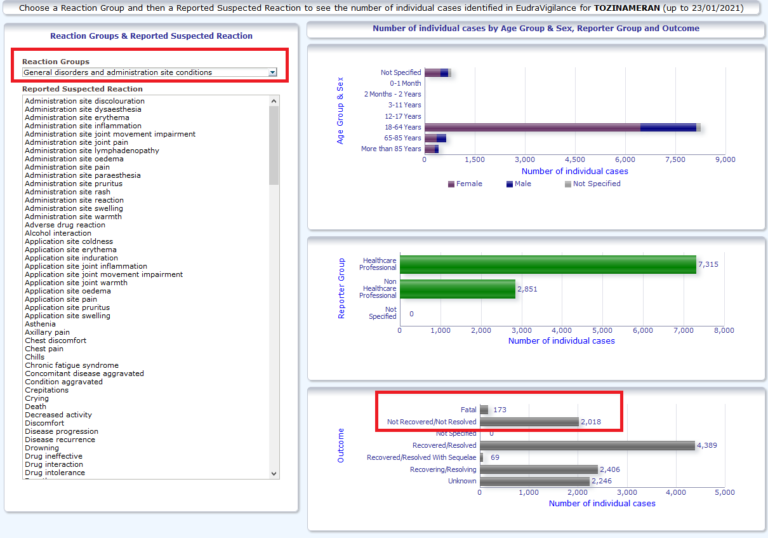Click the Recovered/Resolved outcome bar

(x=586, y=445)
